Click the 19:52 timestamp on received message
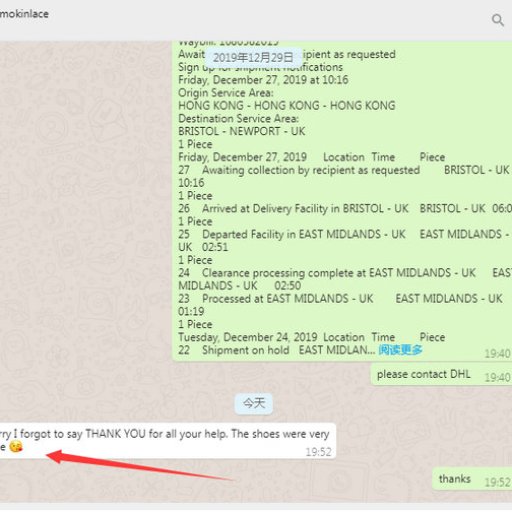This screenshot has height=512, width=512. [x=318, y=452]
